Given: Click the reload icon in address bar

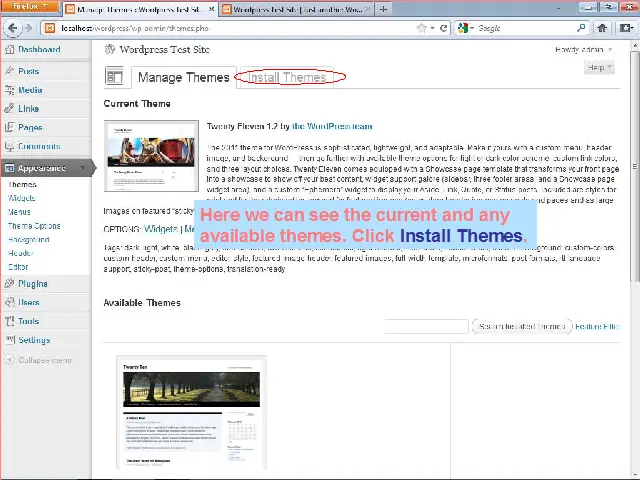Looking at the screenshot, I should (x=443, y=28).
